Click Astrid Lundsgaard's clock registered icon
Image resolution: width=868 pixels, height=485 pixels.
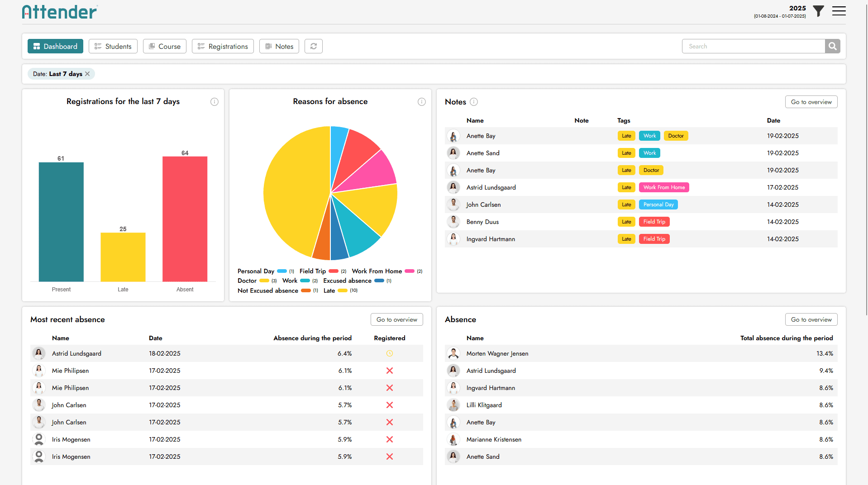(x=389, y=353)
